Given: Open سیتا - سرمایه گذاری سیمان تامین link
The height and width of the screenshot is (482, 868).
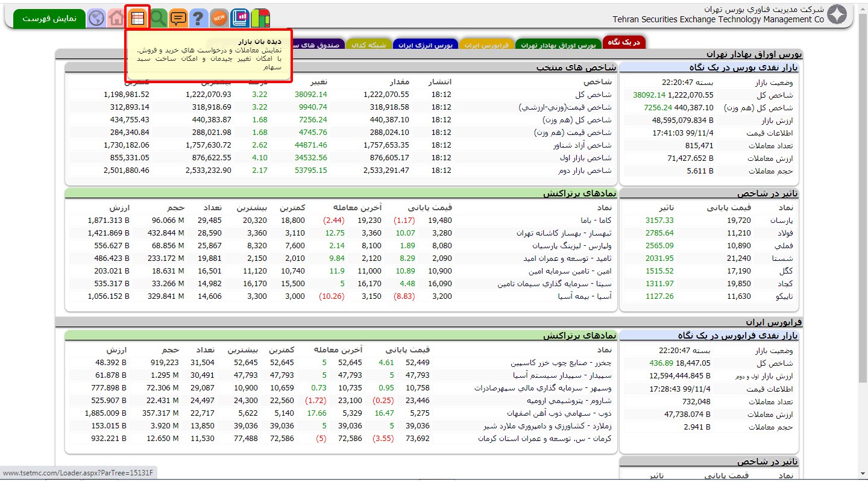Looking at the screenshot, I should pos(555,284).
